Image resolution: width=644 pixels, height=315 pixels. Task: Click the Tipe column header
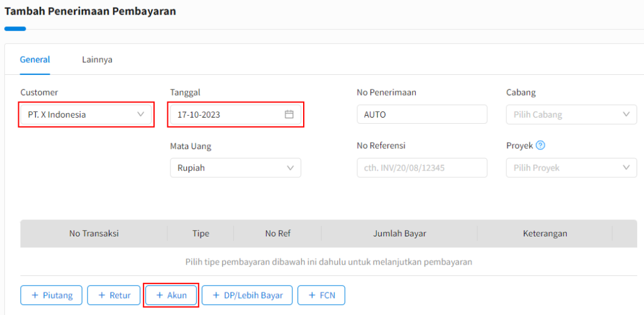pyautogui.click(x=201, y=234)
